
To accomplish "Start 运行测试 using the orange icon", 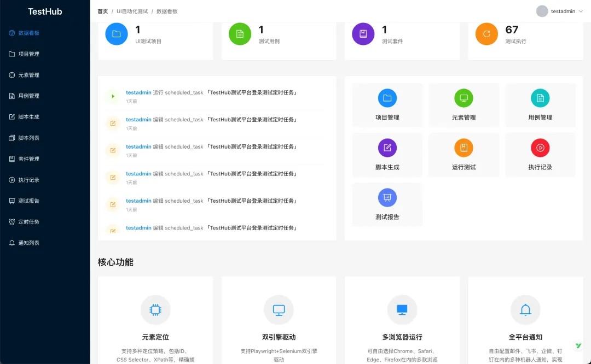I will coord(464,148).
